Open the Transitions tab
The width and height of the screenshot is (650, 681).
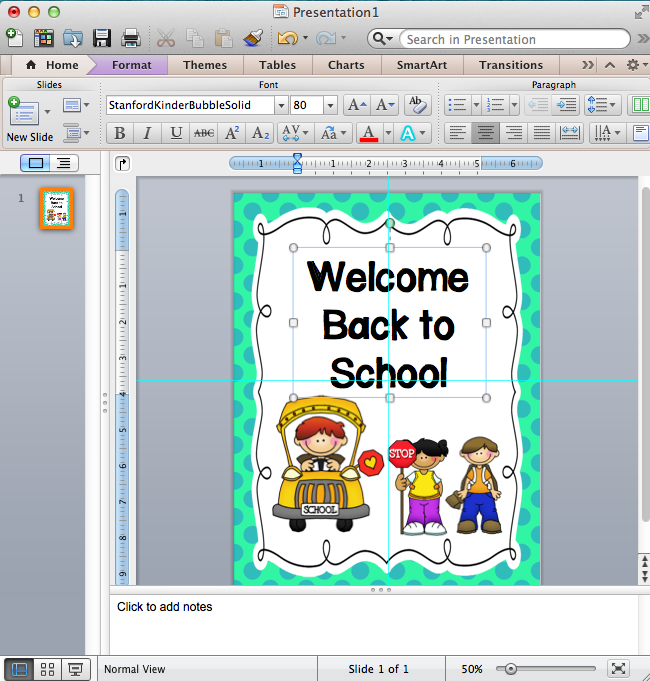tap(511, 65)
